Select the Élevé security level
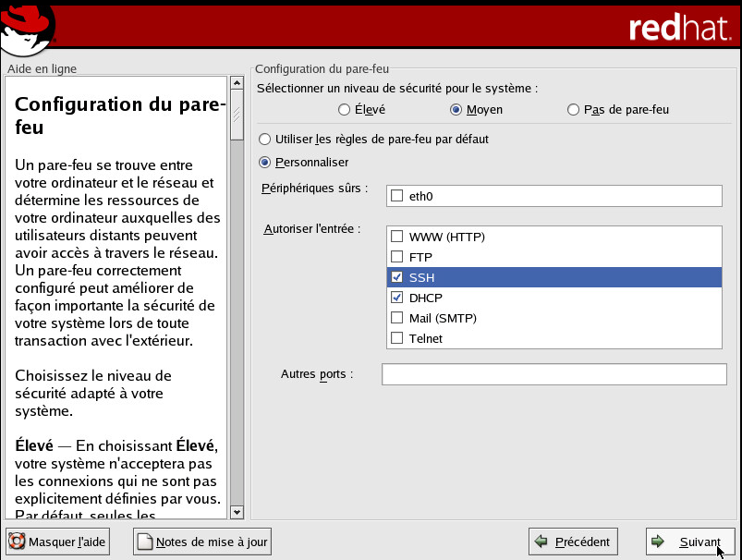The height and width of the screenshot is (560, 742). tap(345, 110)
